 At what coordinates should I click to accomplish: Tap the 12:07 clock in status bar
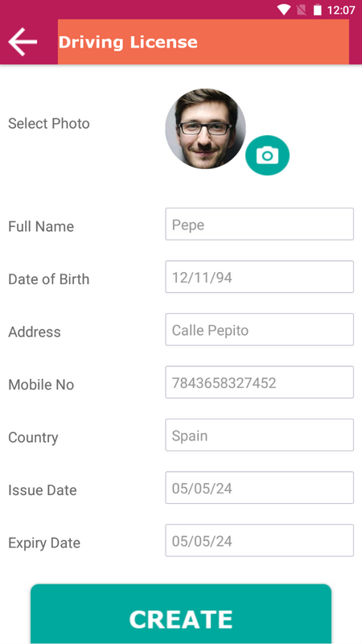click(341, 10)
